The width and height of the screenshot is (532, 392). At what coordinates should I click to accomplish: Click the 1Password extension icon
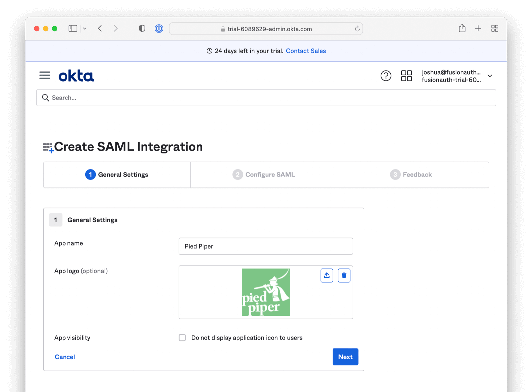pyautogui.click(x=159, y=29)
